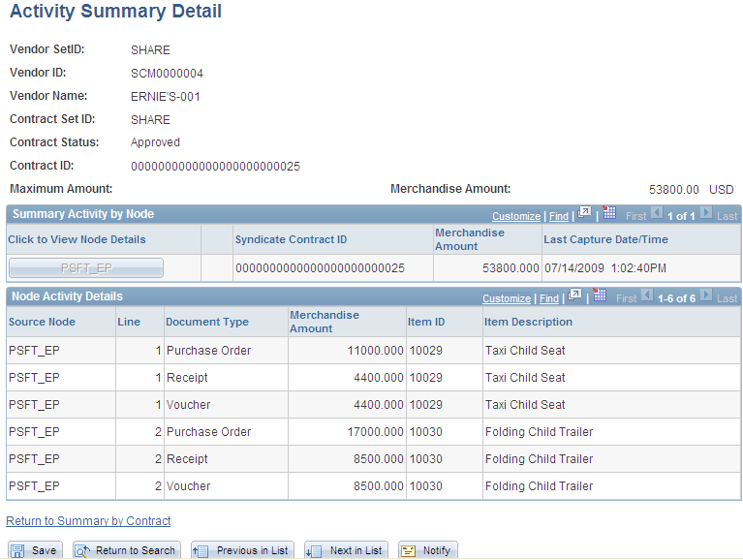
Task: Go to Previous in List
Action: coord(242,550)
